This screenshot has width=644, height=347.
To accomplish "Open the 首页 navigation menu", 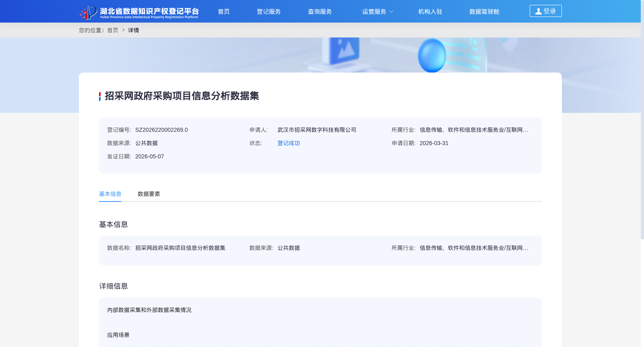I will [x=224, y=12].
